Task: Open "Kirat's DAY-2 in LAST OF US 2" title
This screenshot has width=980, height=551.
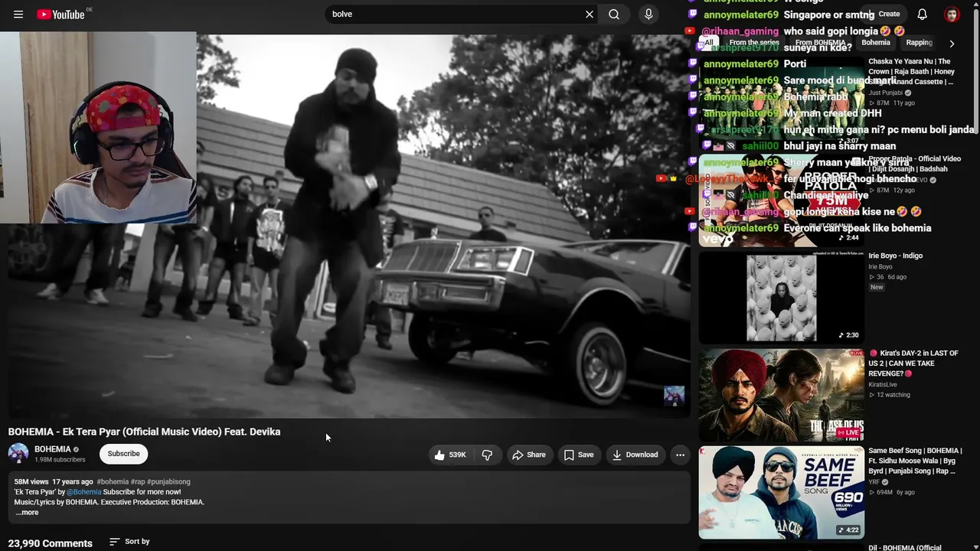Action: [x=913, y=364]
